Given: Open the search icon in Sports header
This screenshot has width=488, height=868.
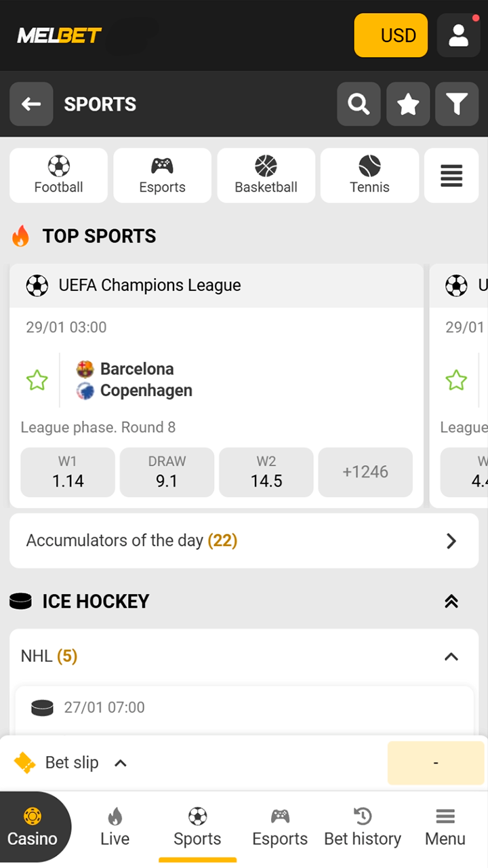Looking at the screenshot, I should click(359, 104).
